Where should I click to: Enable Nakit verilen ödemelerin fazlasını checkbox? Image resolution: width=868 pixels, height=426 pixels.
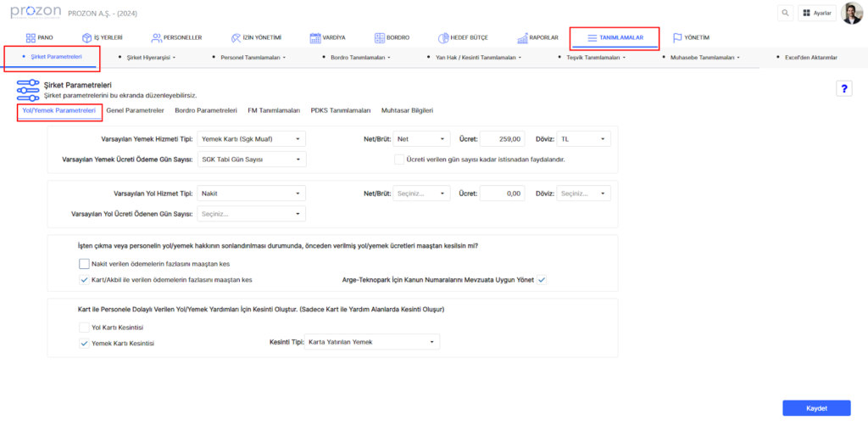click(x=84, y=264)
